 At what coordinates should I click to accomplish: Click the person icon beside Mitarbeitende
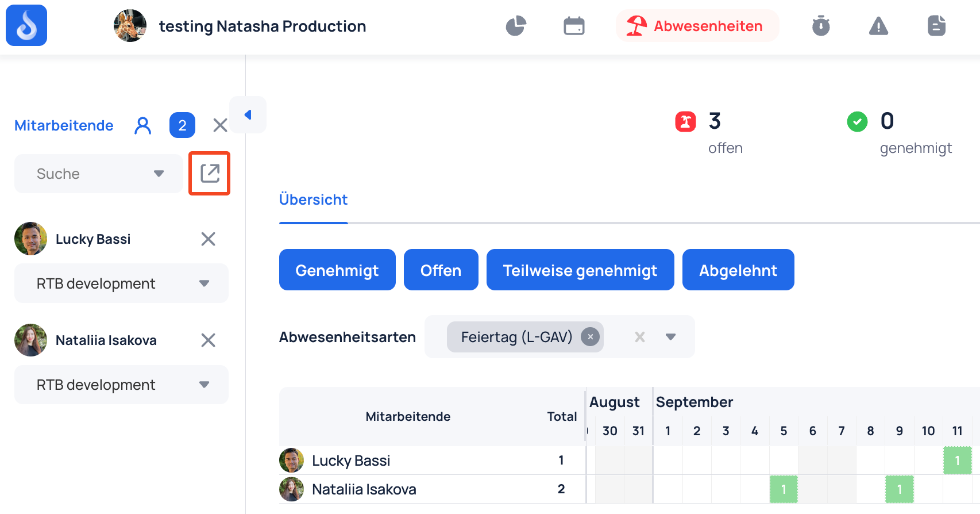click(x=143, y=125)
